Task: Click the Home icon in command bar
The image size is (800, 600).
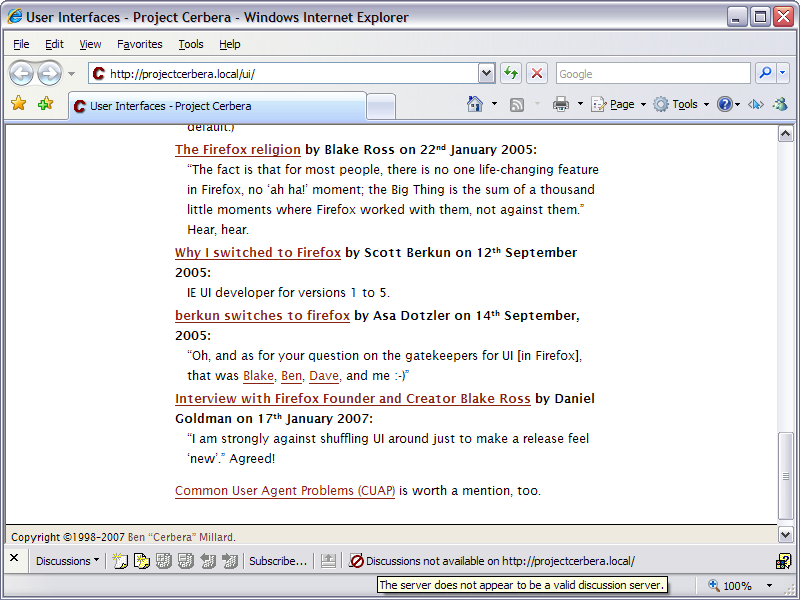Action: coord(475,104)
